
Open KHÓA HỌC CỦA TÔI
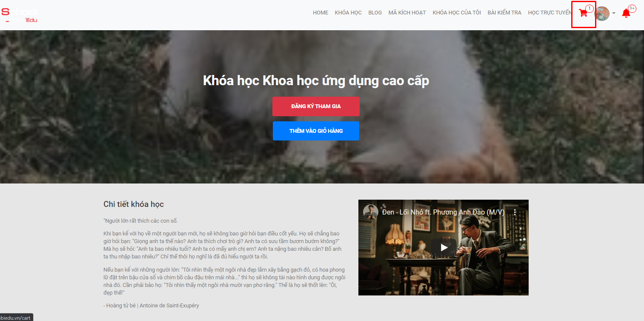pos(457,13)
